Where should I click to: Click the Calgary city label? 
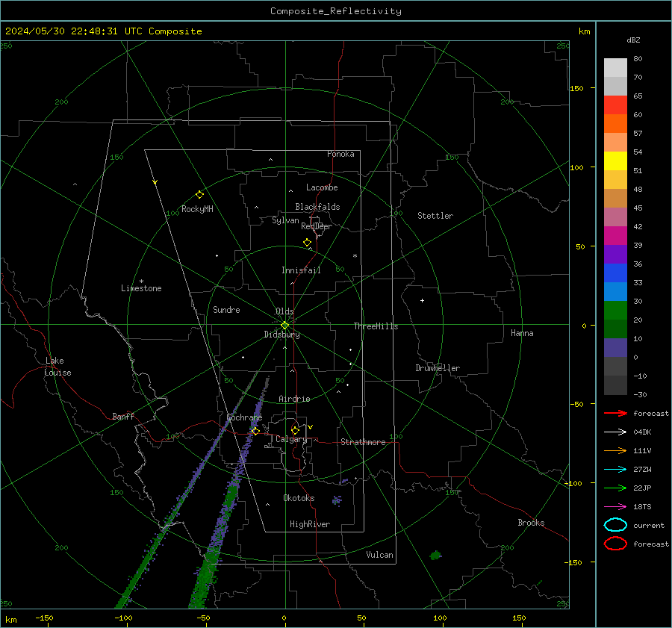click(291, 439)
